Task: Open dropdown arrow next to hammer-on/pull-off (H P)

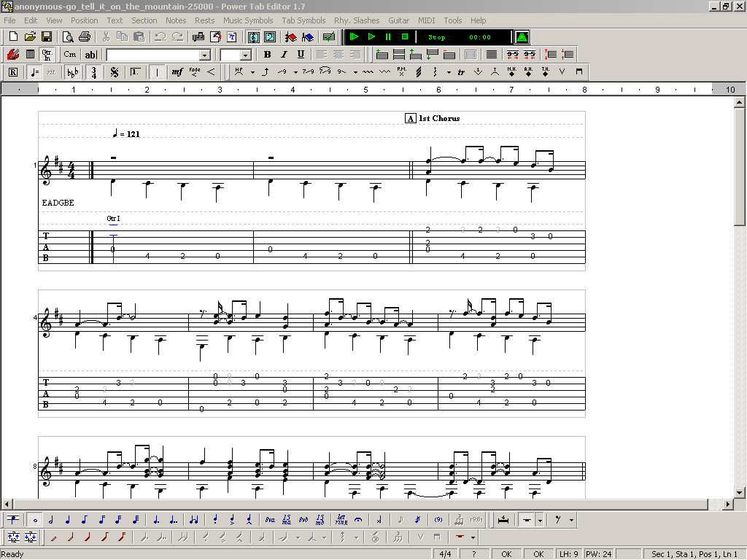Action: click(252, 72)
